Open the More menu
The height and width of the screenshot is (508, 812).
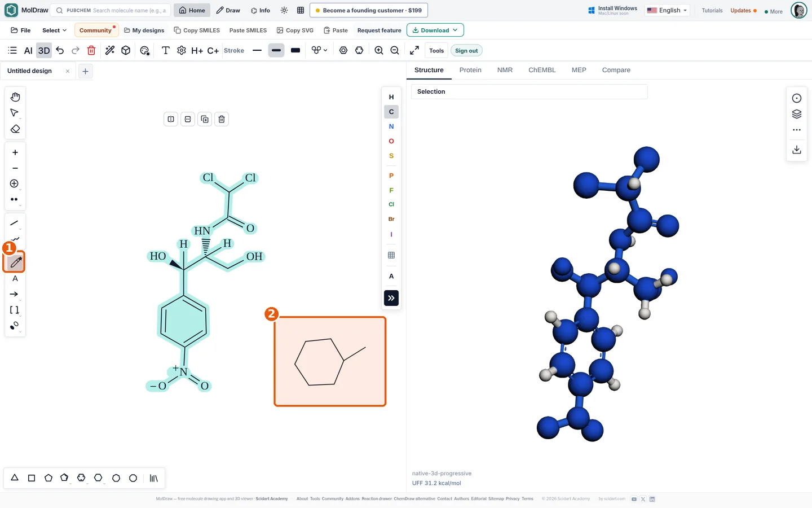[774, 11]
